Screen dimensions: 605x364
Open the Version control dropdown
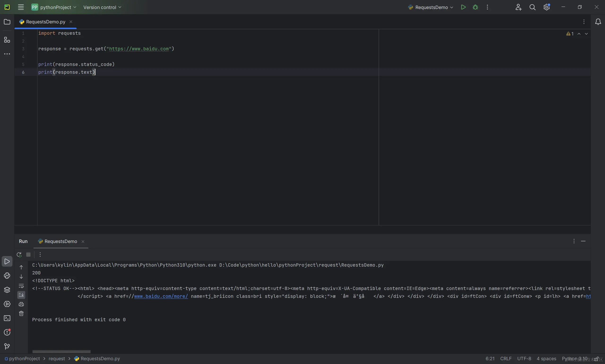point(102,7)
